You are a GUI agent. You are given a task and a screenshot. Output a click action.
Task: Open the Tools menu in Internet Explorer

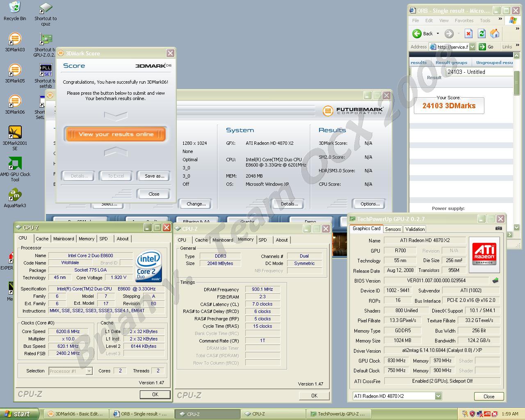[485, 21]
